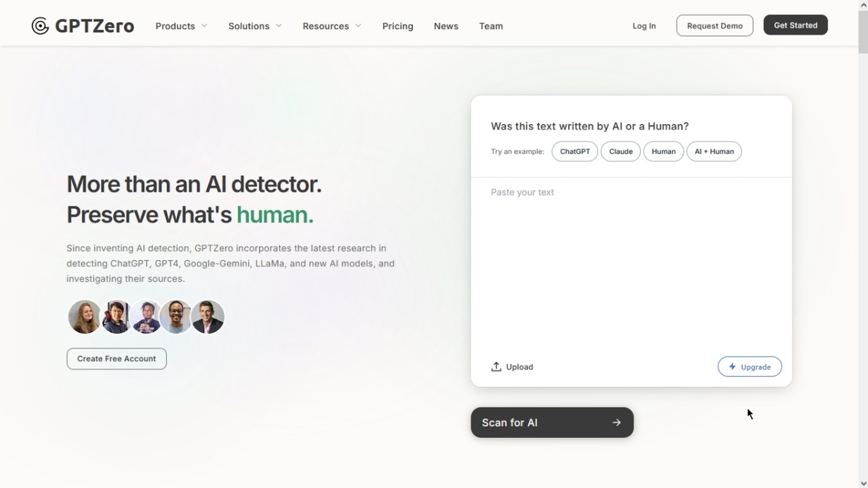Viewport: 868px width, 488px height.
Task: Click the suited man's avatar photo
Action: pos(208,317)
